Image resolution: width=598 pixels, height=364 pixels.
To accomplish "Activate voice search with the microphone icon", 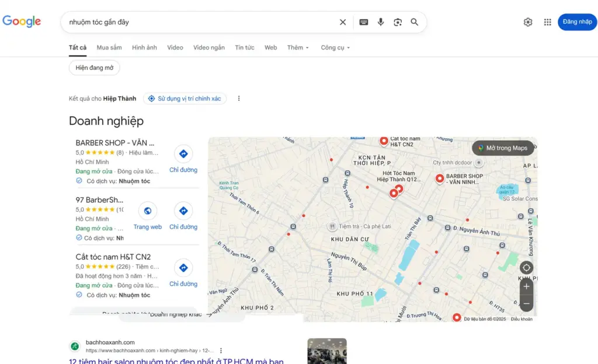I will point(380,22).
